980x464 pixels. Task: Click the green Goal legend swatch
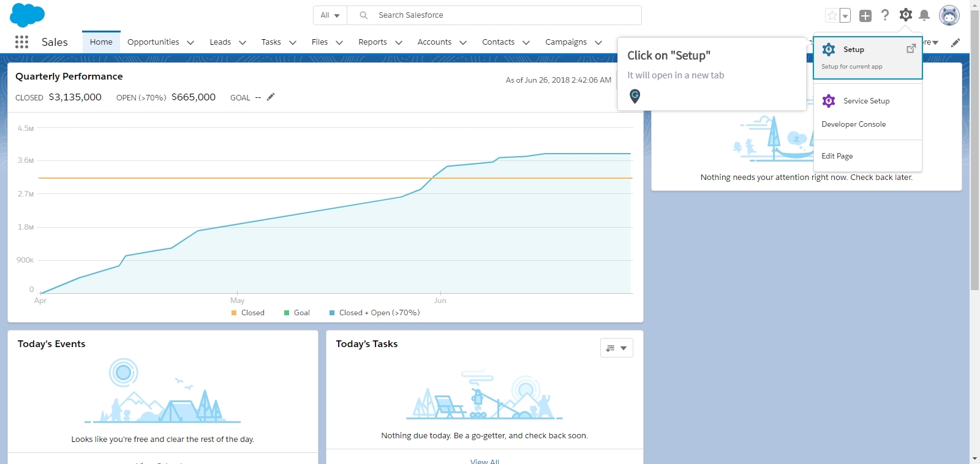click(287, 313)
